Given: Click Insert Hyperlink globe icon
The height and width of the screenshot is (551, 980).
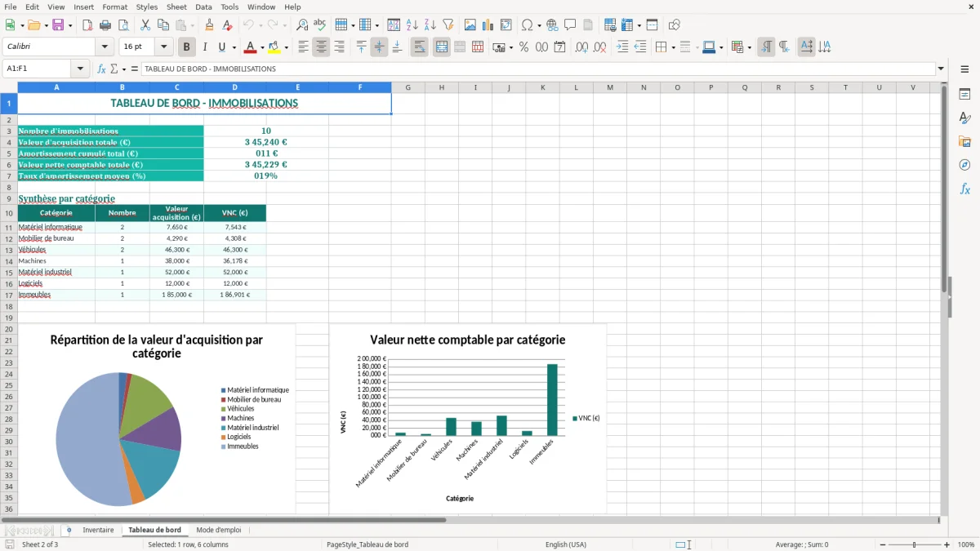Looking at the screenshot, I should click(552, 25).
